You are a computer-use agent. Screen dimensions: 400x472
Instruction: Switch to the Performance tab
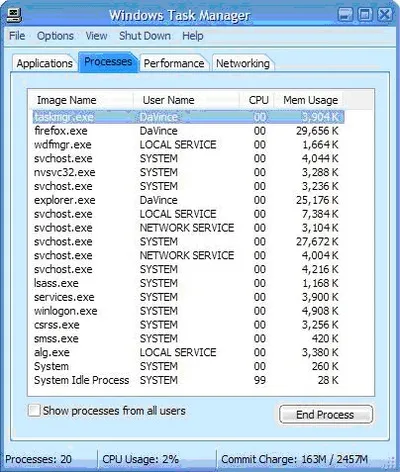tap(174, 63)
